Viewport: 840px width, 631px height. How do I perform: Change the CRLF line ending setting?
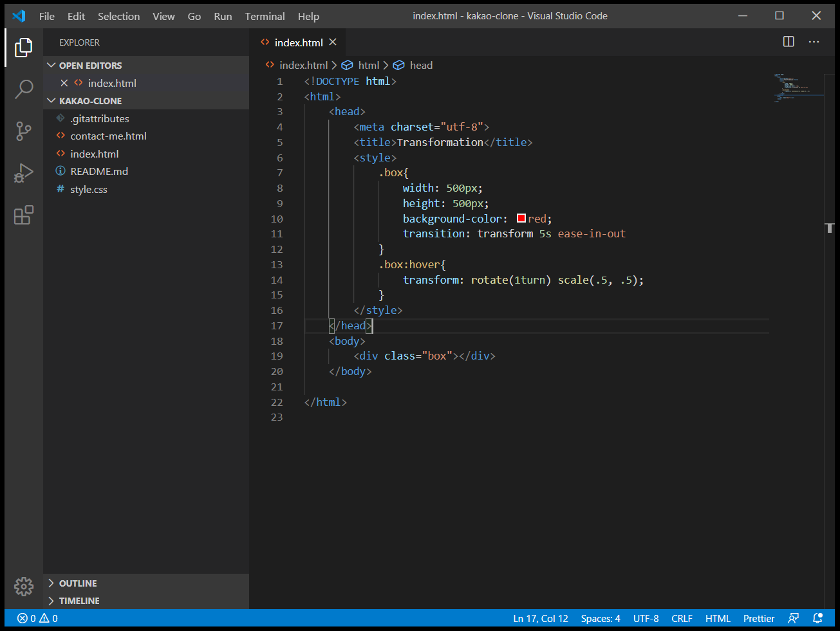tap(682, 618)
